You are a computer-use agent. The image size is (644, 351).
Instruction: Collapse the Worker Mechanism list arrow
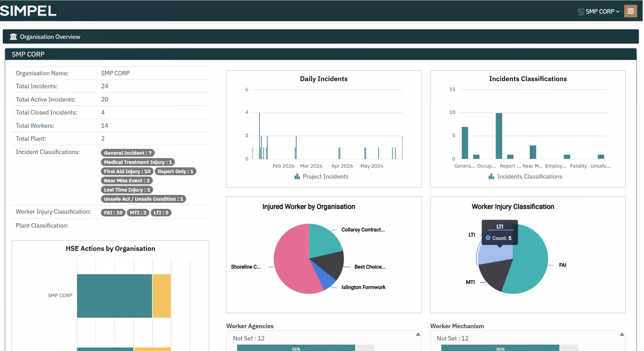pos(622,334)
